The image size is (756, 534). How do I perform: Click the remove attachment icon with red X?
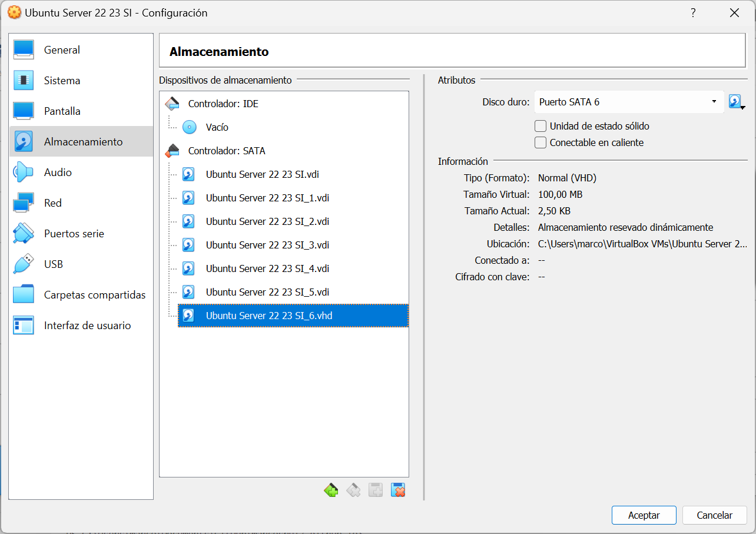(x=398, y=490)
